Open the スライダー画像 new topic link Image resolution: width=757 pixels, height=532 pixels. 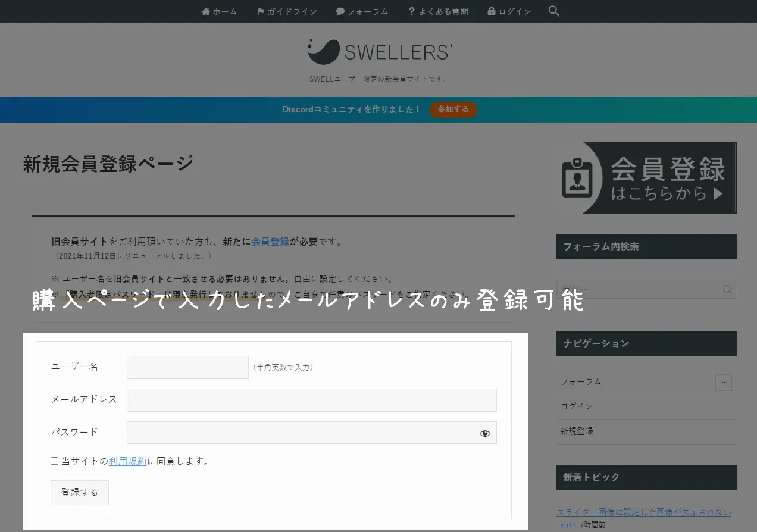643,512
